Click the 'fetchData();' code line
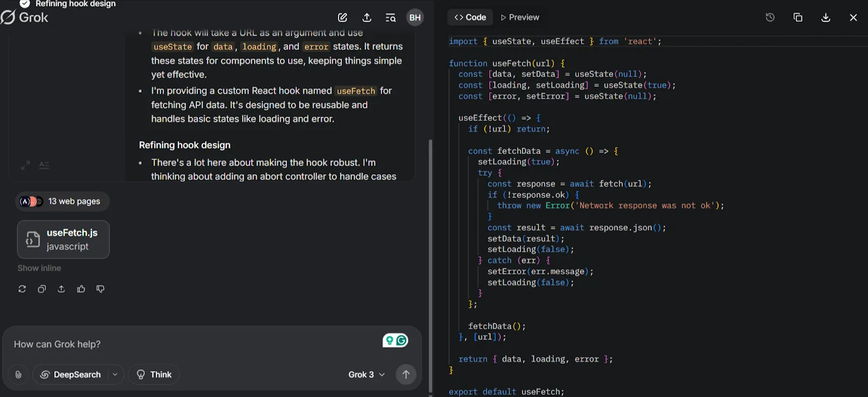 [497, 326]
